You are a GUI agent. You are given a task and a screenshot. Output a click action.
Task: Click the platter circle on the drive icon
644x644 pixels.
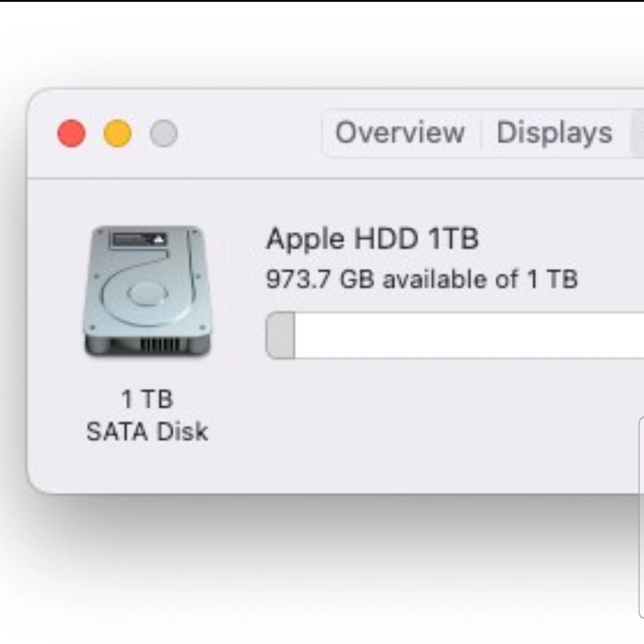click(x=147, y=293)
